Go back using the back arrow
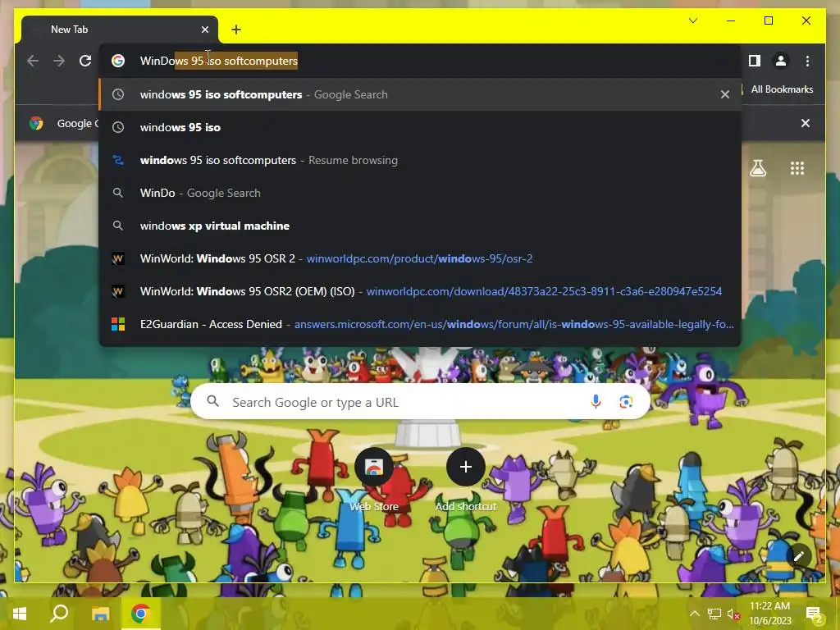840x630 pixels. click(33, 61)
